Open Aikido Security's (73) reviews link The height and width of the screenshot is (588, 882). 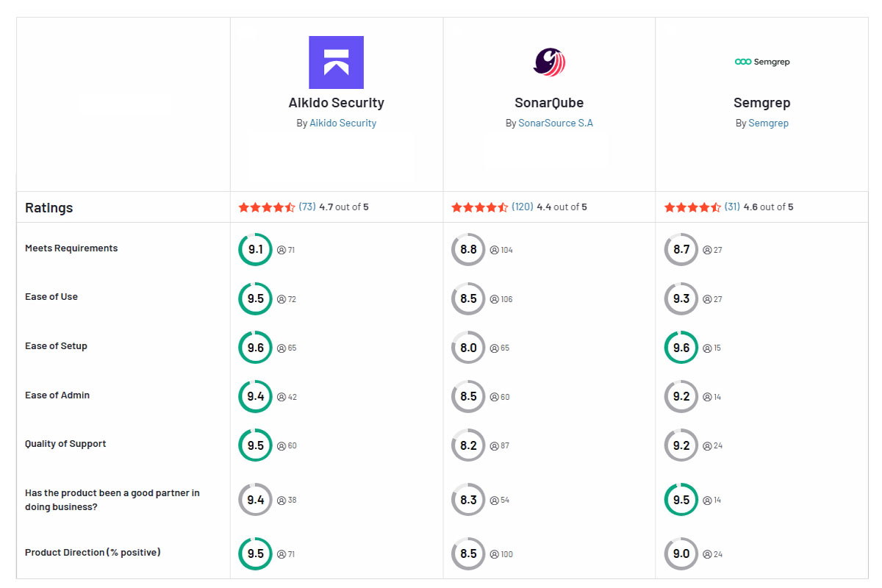(307, 207)
